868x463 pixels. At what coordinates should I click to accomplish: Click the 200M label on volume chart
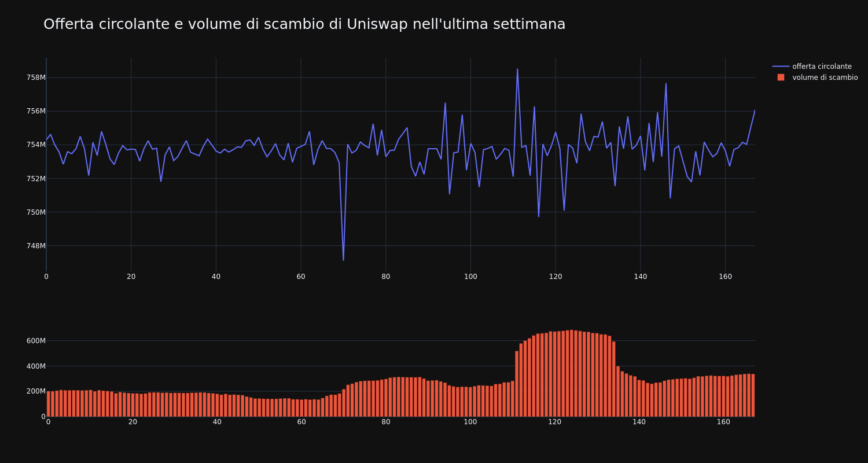(x=35, y=391)
